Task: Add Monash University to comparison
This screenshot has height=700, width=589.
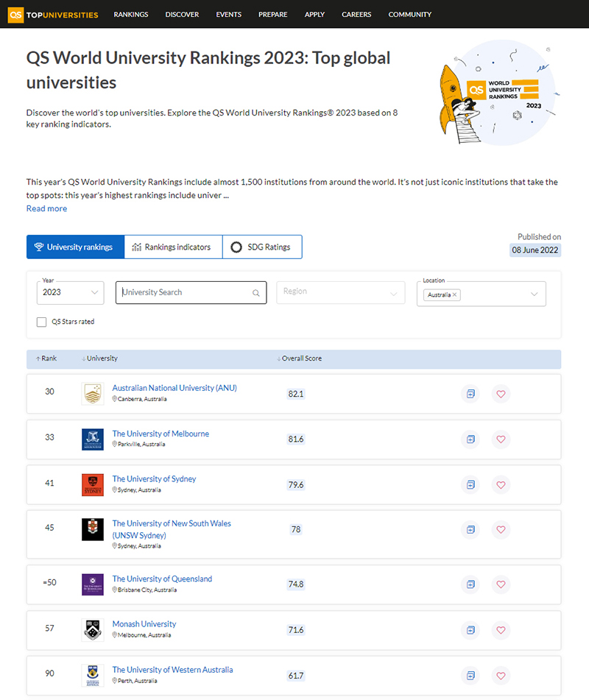Action: 470,630
